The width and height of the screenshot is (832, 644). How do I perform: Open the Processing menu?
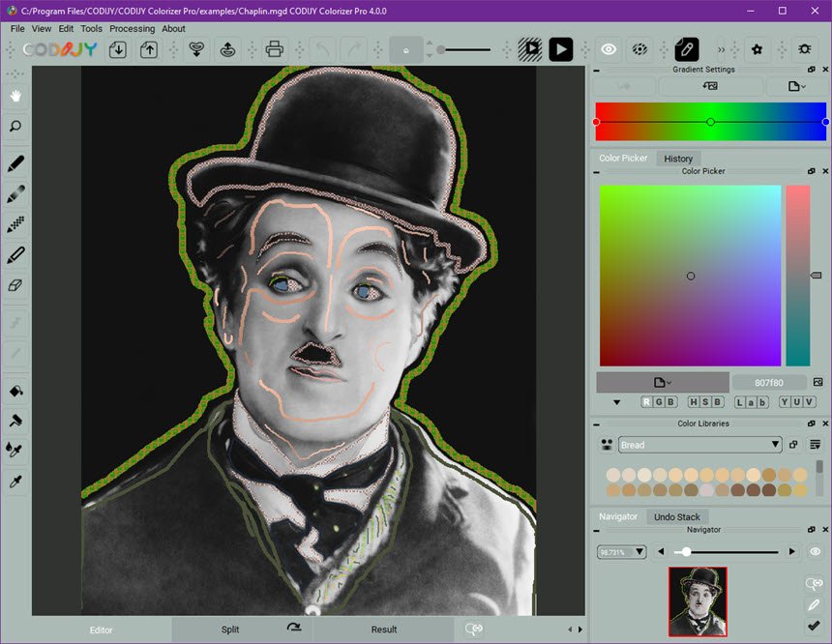pos(133,29)
